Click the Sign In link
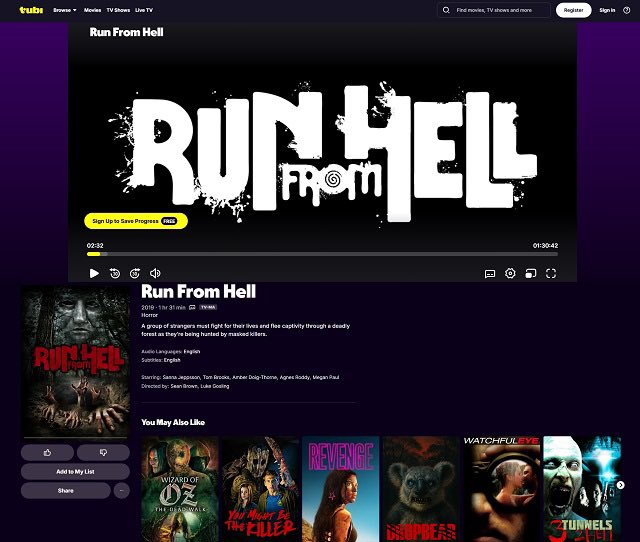This screenshot has width=640, height=542. coord(607,10)
